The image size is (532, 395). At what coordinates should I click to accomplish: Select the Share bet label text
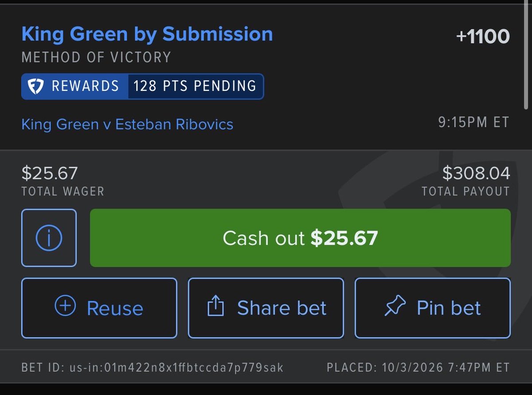tap(282, 308)
